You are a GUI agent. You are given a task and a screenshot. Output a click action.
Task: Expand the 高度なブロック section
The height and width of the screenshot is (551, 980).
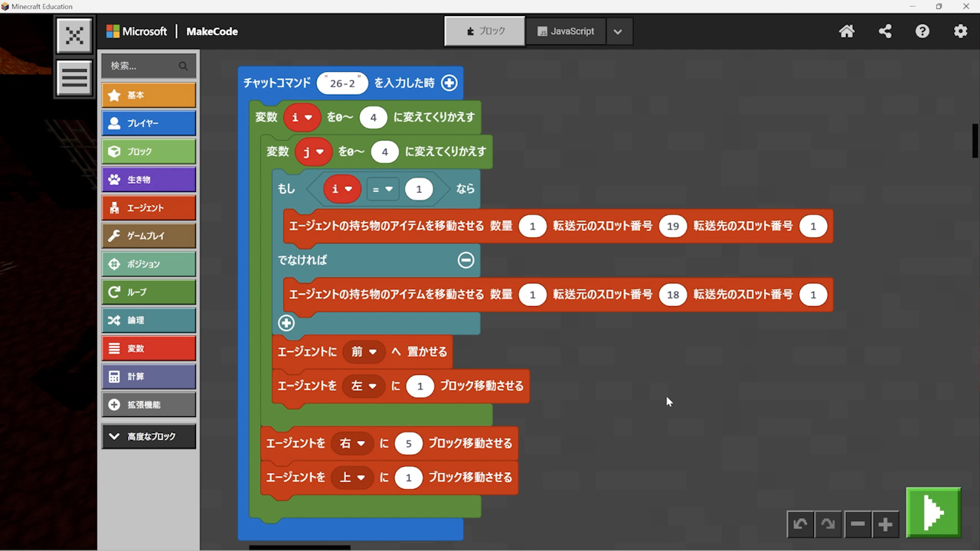point(149,436)
